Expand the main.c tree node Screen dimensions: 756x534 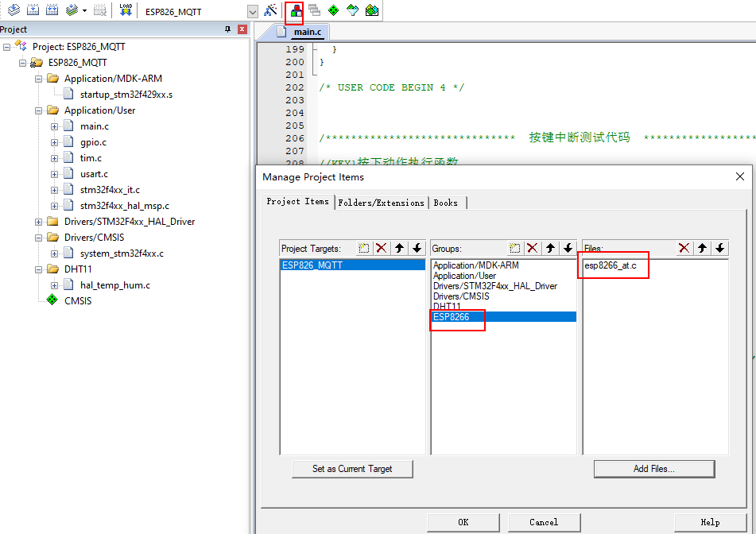coord(55,127)
